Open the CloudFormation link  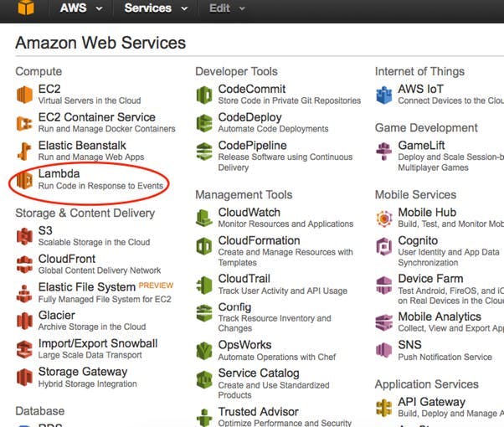pos(259,240)
